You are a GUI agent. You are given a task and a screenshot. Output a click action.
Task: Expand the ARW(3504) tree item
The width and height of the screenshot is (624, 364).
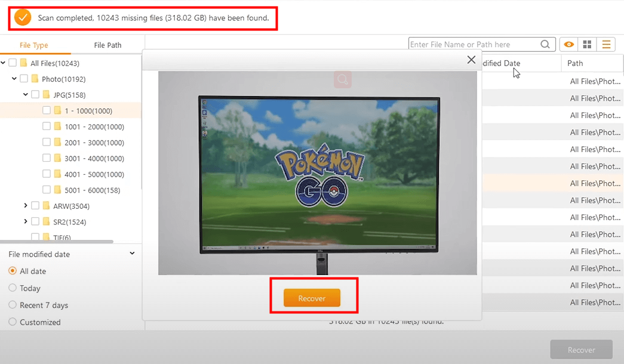26,206
